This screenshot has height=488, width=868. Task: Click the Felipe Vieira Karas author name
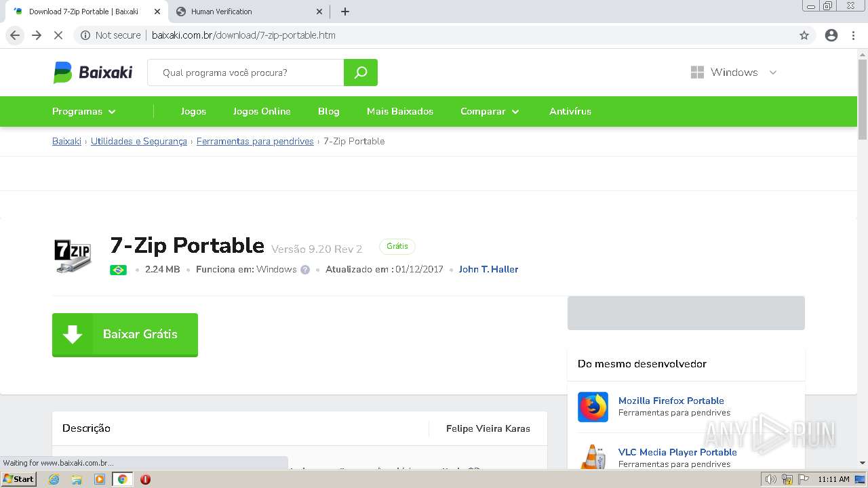coord(488,428)
